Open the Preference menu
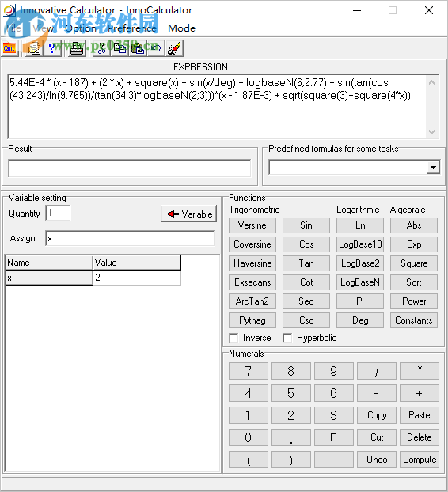 [x=132, y=28]
